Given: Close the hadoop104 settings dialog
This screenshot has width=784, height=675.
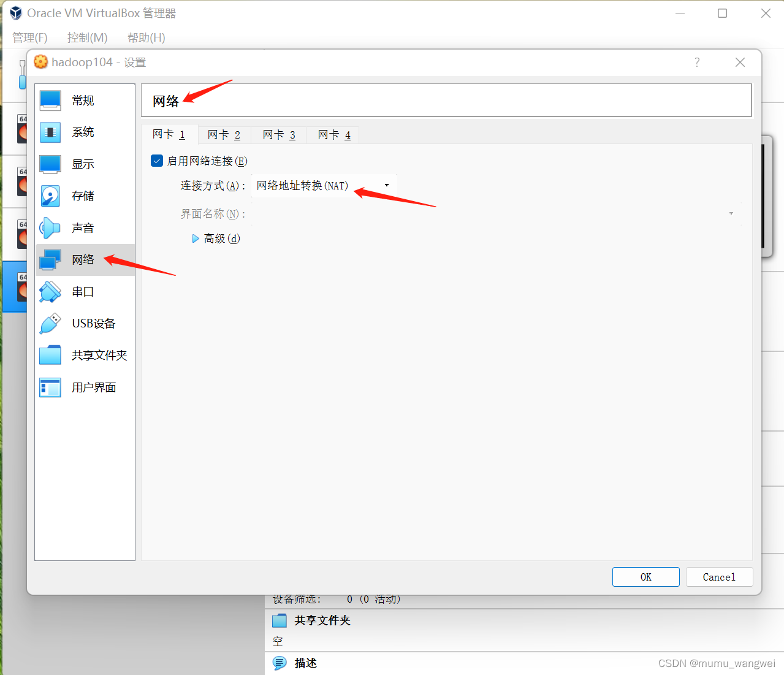Looking at the screenshot, I should pyautogui.click(x=740, y=62).
